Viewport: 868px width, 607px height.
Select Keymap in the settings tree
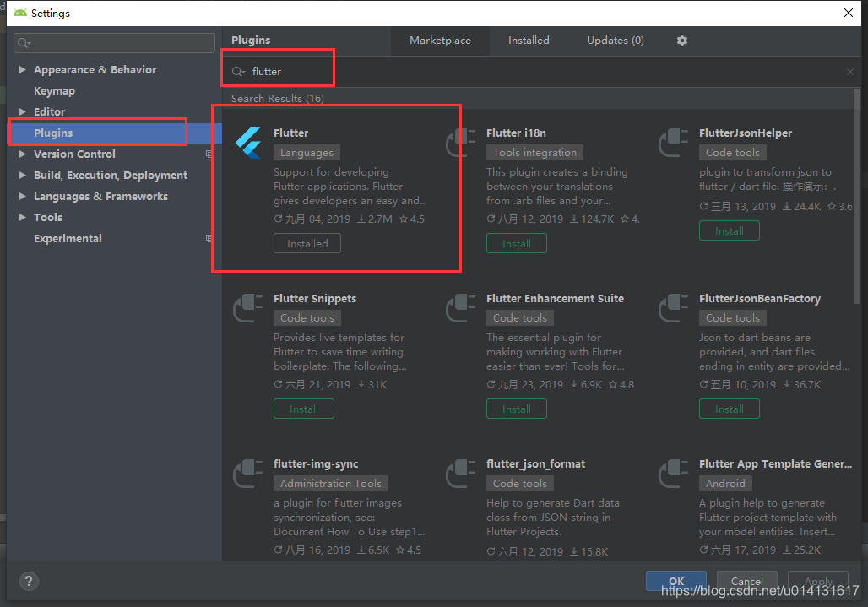(x=54, y=90)
